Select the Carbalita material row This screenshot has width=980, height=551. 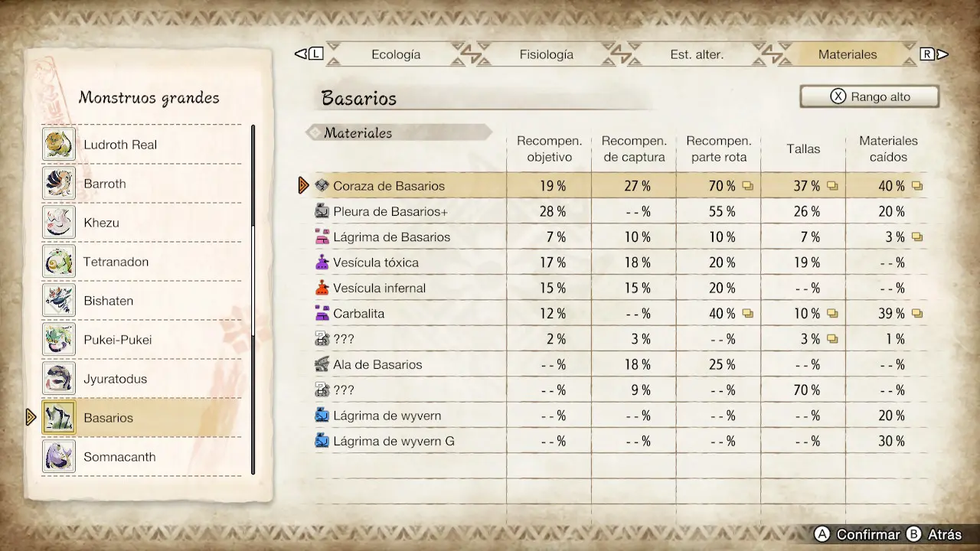point(620,314)
